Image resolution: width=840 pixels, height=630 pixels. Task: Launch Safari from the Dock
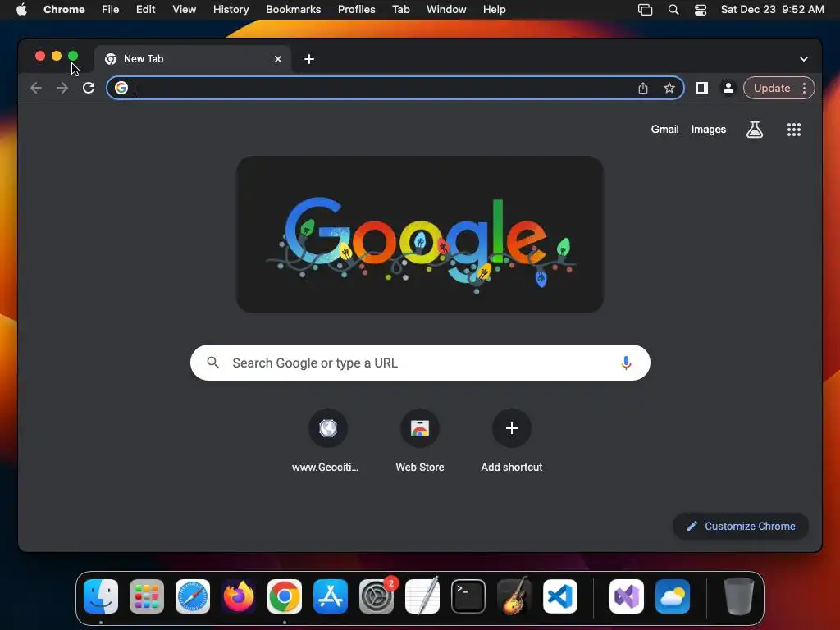193,596
